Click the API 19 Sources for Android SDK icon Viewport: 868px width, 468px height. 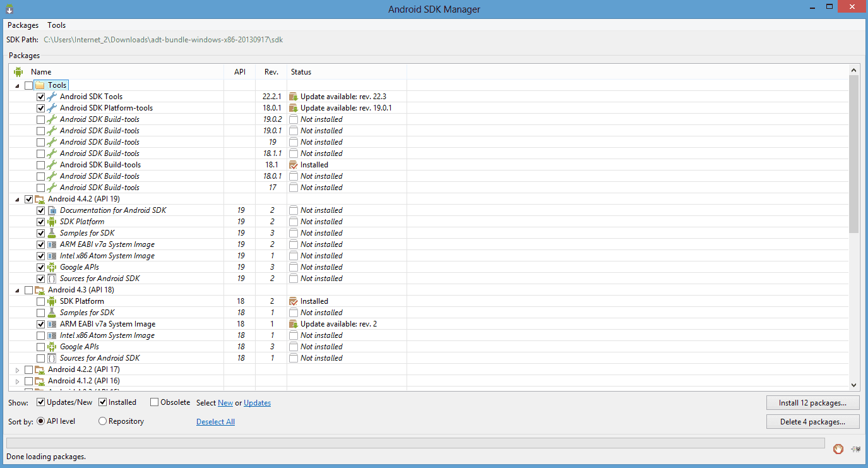click(x=52, y=279)
